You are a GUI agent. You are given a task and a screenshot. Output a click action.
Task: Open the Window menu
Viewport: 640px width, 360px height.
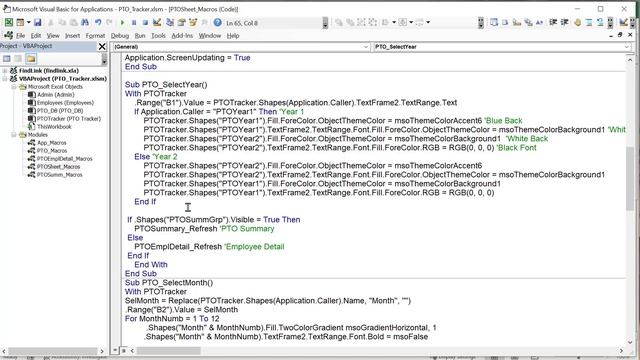point(210,36)
